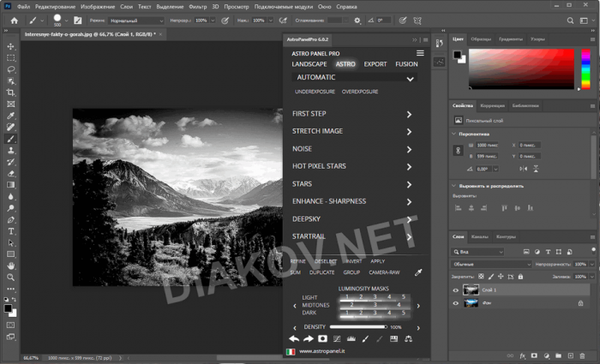
Task: Hide the Слой 1 layer
Action: click(455, 290)
